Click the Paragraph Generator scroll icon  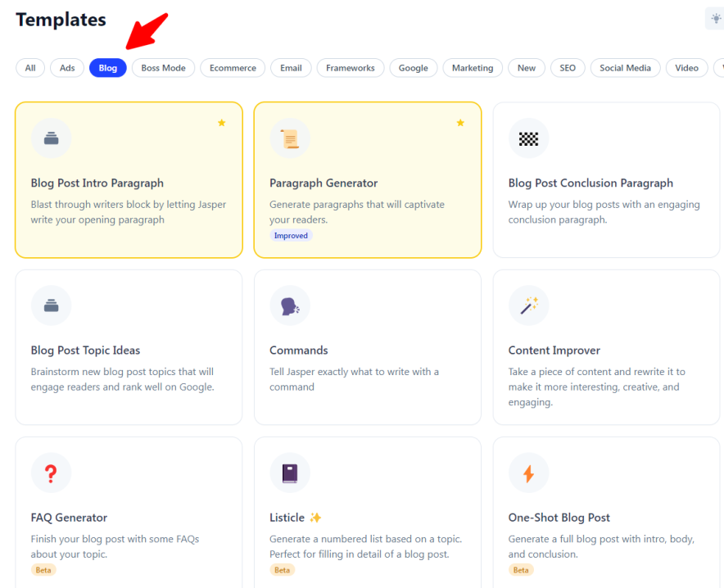289,138
